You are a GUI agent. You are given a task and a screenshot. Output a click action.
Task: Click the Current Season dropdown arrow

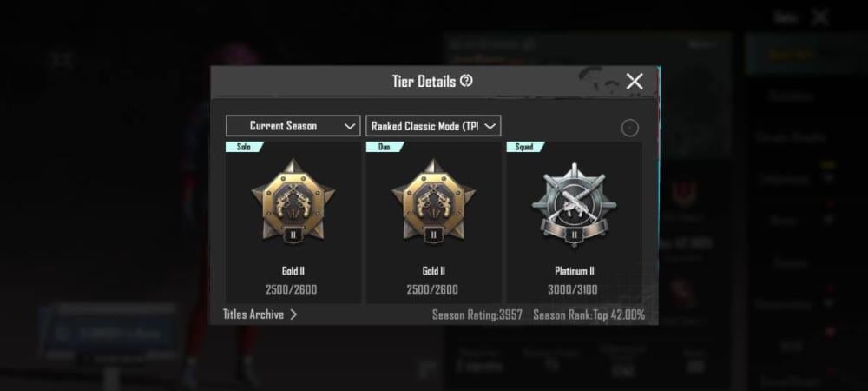(x=349, y=126)
